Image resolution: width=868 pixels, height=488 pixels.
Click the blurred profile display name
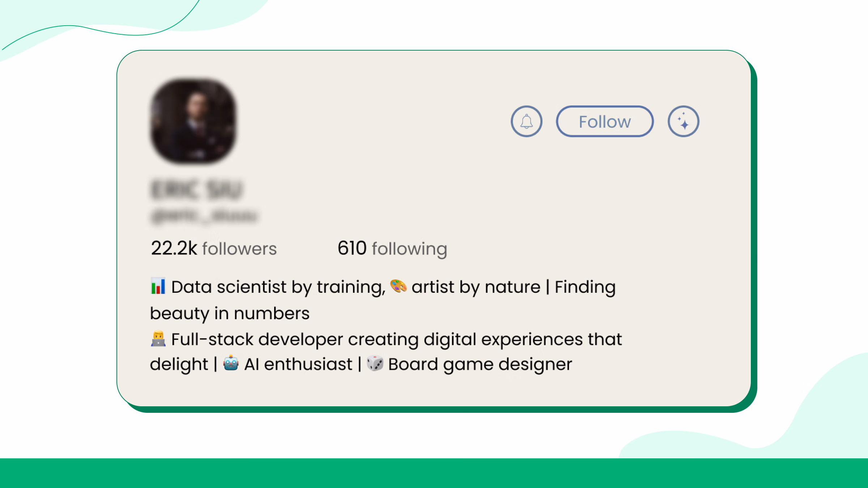pyautogui.click(x=197, y=189)
